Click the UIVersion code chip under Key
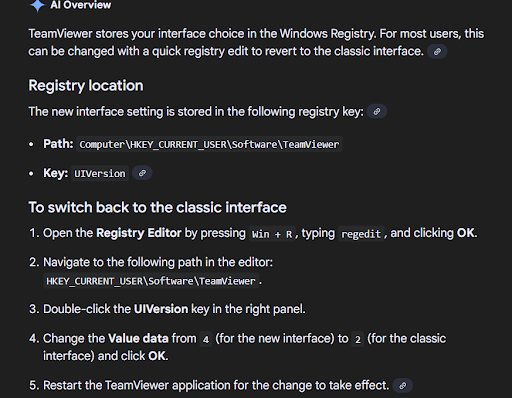 100,173
